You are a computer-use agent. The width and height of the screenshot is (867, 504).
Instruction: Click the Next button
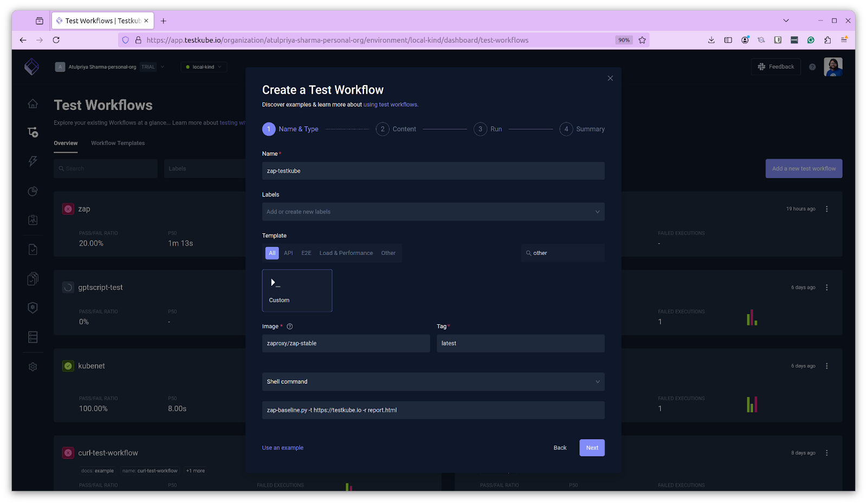click(592, 448)
